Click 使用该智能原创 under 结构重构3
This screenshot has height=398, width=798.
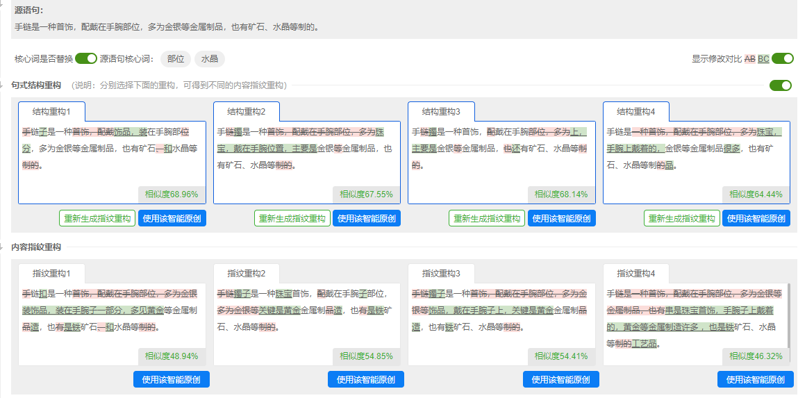coord(562,218)
